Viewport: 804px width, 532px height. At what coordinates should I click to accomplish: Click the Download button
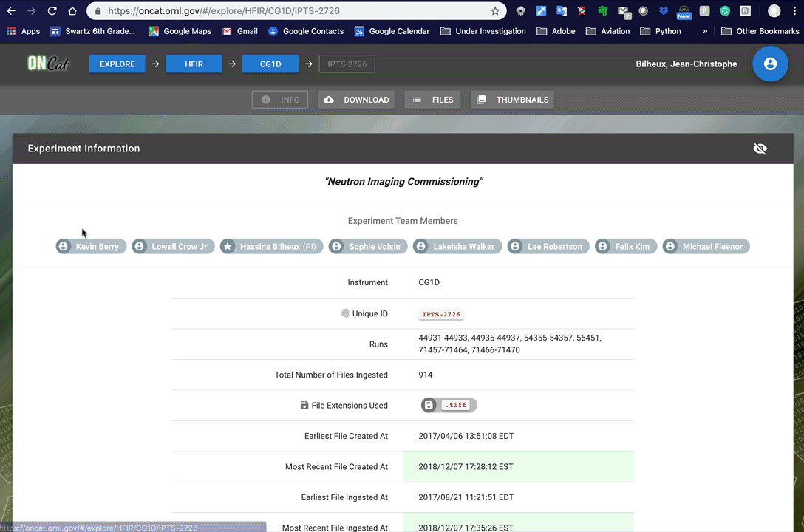click(357, 100)
